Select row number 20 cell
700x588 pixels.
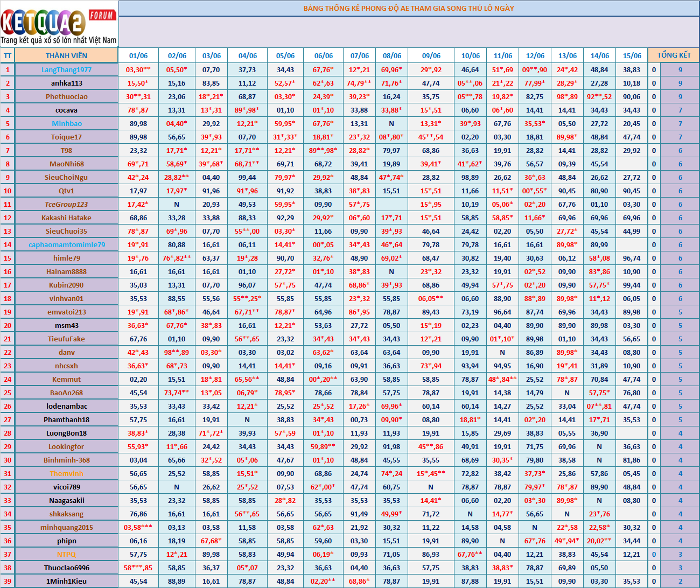8,325
